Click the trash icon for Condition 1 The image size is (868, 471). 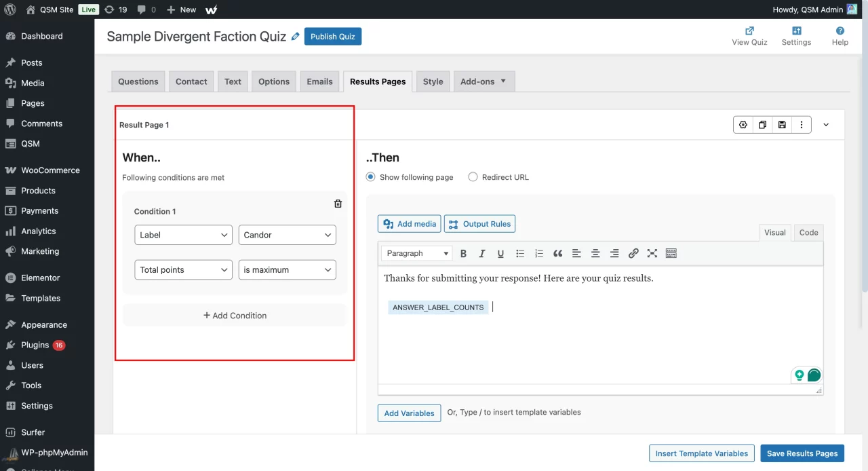coord(338,203)
